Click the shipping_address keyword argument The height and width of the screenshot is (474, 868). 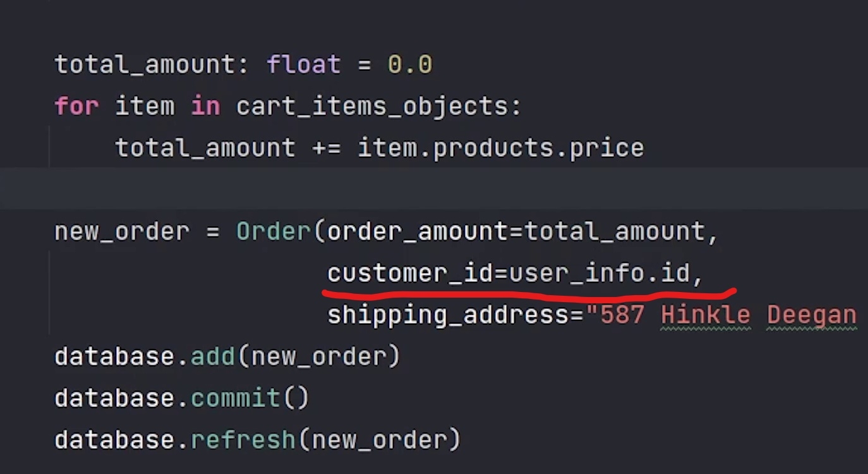[x=455, y=315]
